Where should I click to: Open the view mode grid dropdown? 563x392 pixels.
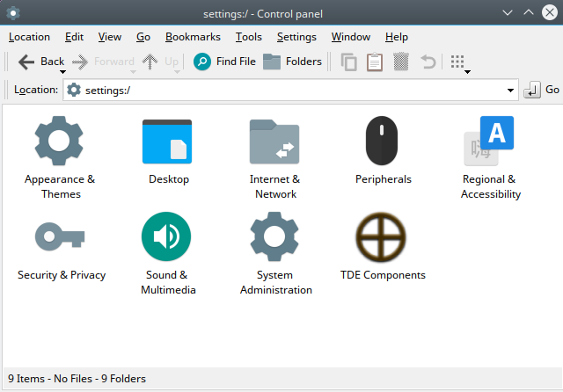coord(460,62)
